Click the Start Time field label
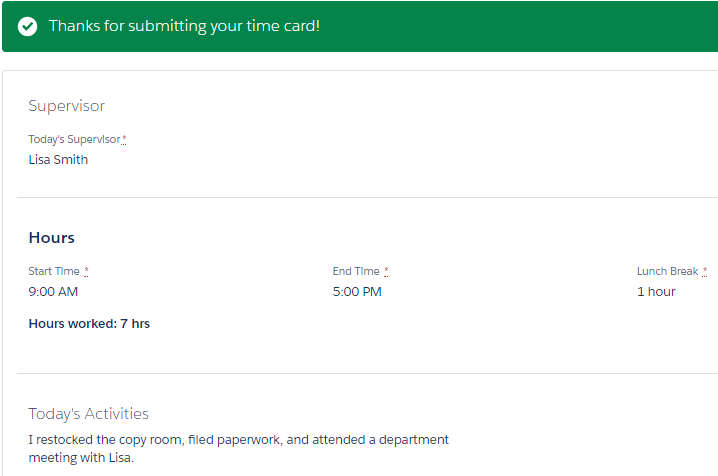 (54, 271)
